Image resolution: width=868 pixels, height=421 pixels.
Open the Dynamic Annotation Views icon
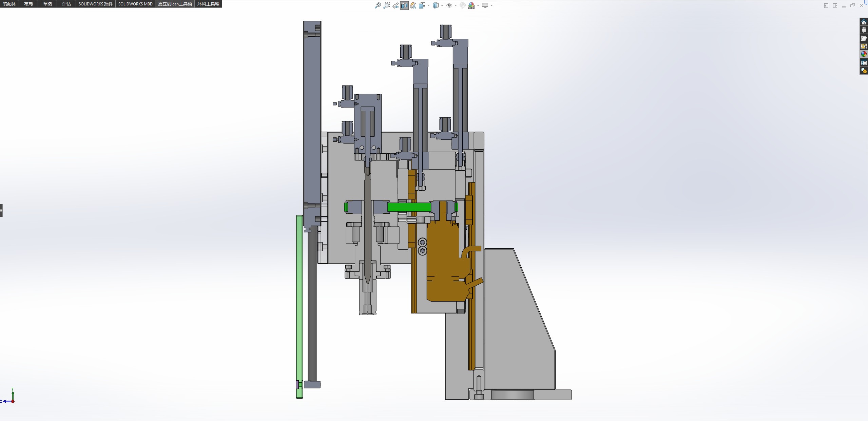pos(413,5)
